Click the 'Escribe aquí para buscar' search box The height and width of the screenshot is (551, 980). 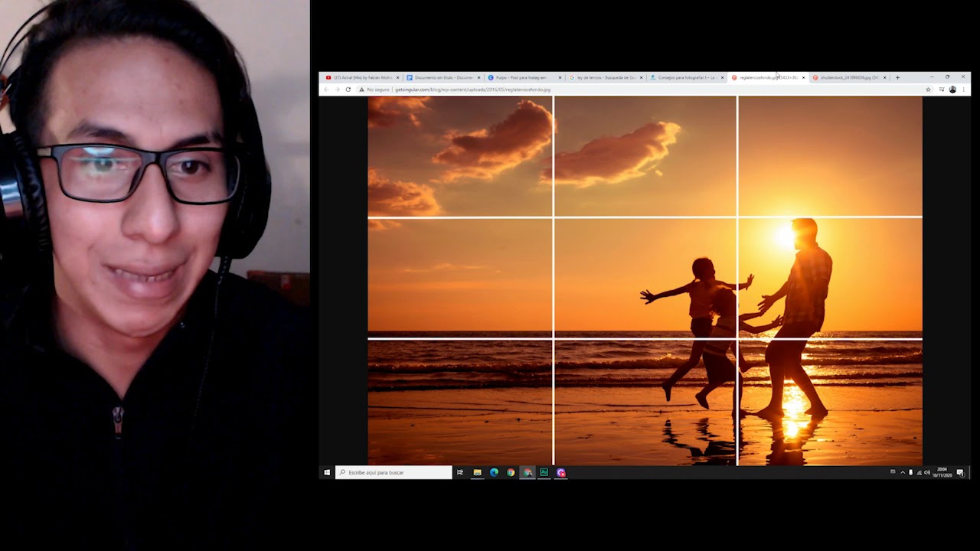click(x=394, y=473)
